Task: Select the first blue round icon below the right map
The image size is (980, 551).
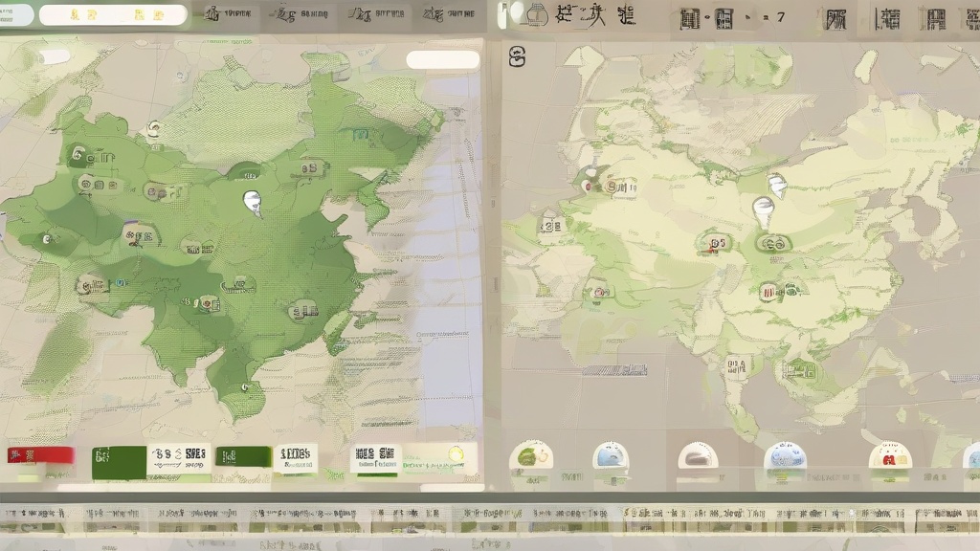Action: click(x=611, y=456)
